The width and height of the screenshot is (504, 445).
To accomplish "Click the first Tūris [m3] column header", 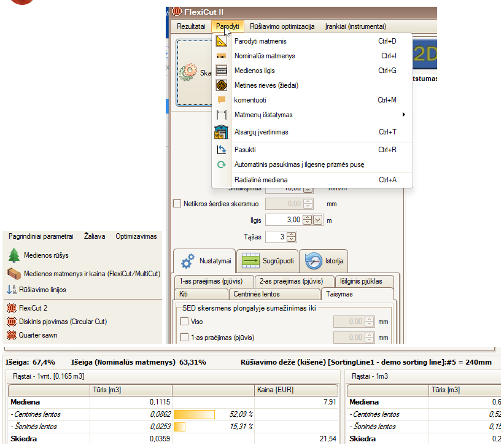I will [131, 390].
